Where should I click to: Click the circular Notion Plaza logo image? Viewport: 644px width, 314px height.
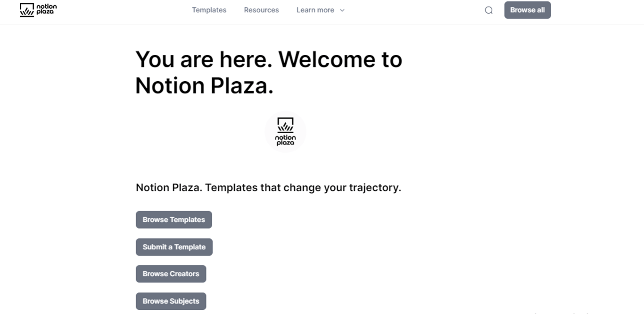click(285, 132)
